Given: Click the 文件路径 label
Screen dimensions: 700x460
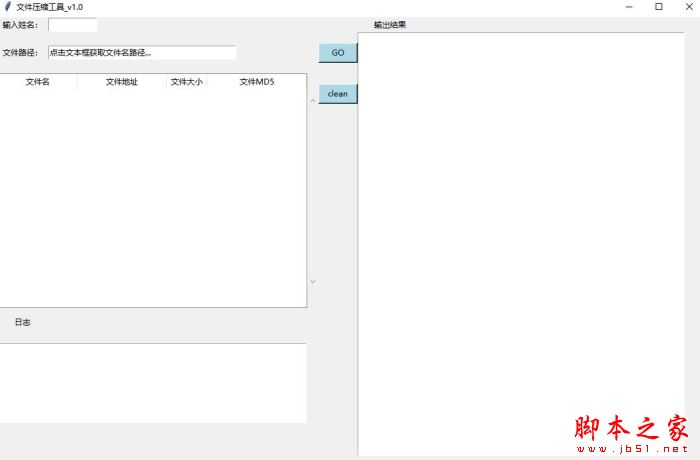Looking at the screenshot, I should 20,53.
